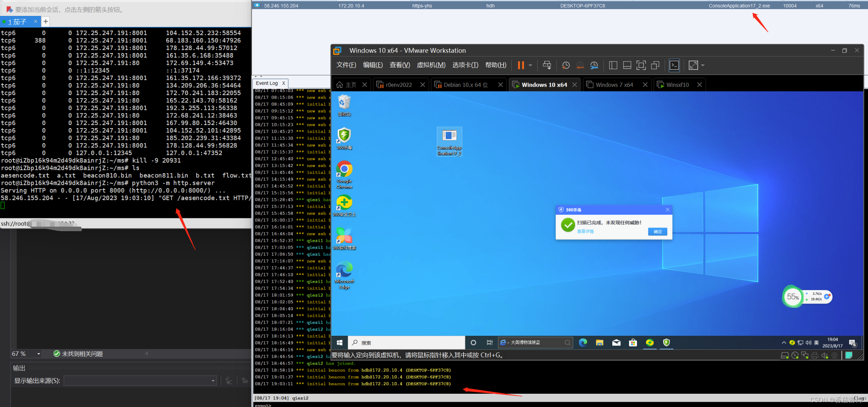Open the Windows Start menu in the VM
868x407 pixels.
click(x=340, y=343)
